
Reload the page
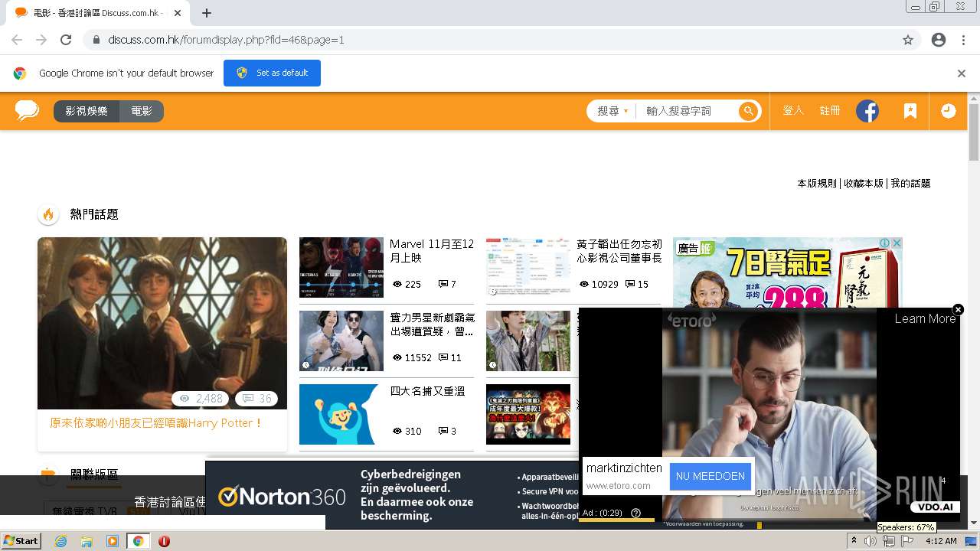(x=66, y=40)
